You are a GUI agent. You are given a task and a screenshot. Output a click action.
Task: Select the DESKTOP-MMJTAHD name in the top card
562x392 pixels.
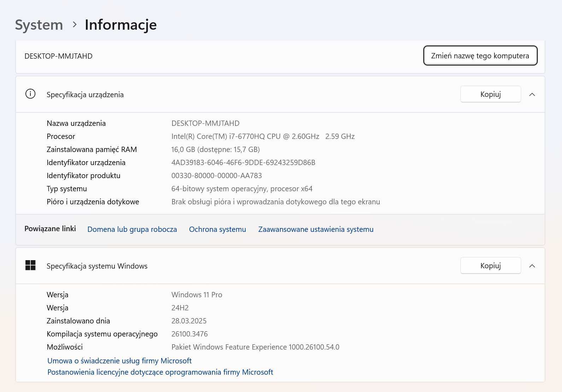coord(58,56)
